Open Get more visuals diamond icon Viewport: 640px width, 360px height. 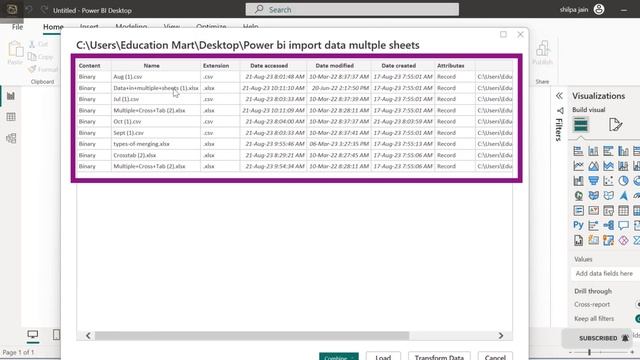point(623,240)
